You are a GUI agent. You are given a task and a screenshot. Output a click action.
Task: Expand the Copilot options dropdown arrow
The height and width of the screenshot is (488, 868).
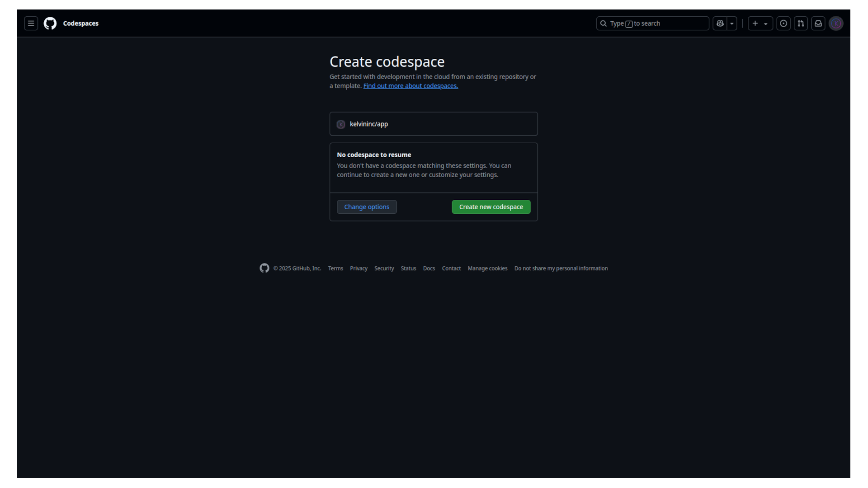click(732, 23)
